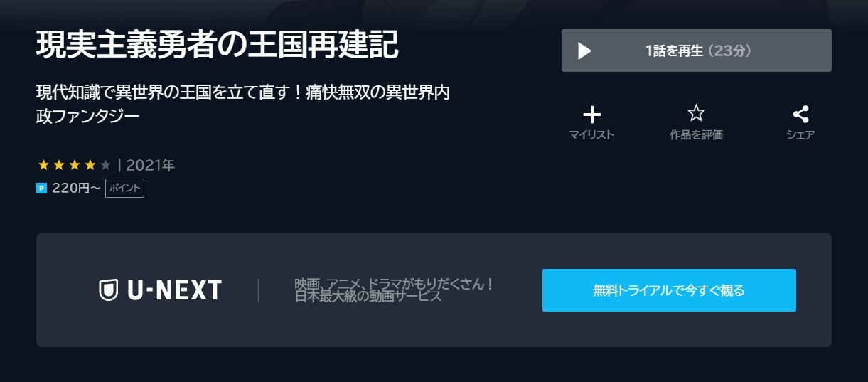Play episode 1 via 1話を再生 button

click(697, 51)
